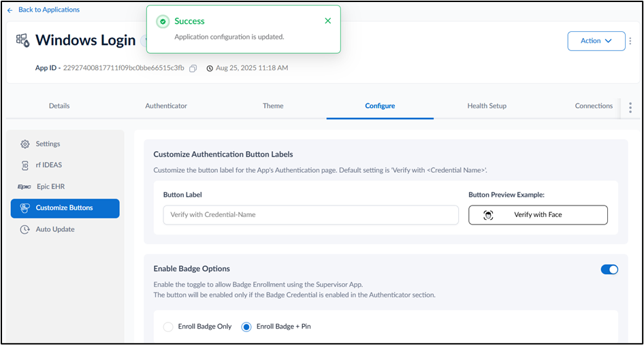Click the Back to Applications link

click(49, 10)
